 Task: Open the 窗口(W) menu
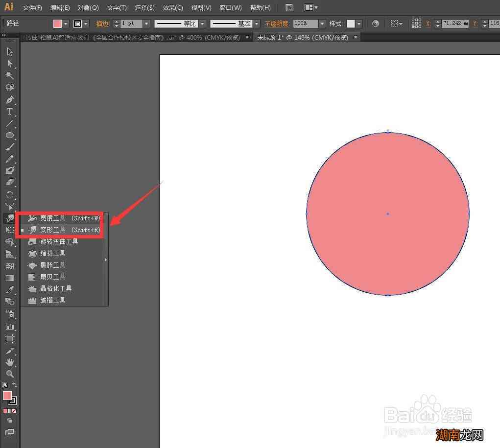[231, 8]
